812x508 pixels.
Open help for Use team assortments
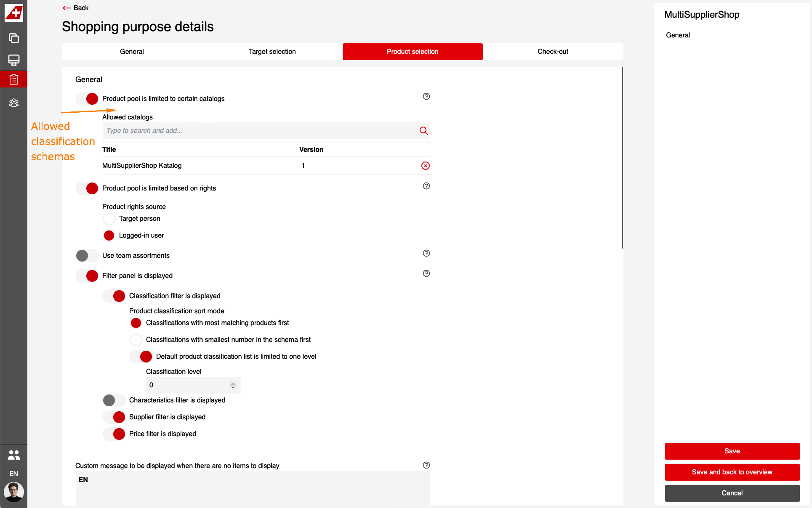point(426,253)
